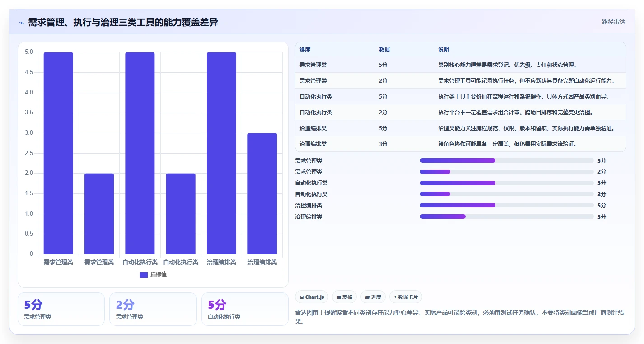Image resolution: width=644 pixels, height=344 pixels.
Task: Click the short 需求管理类 bar valued 2
Action: click(99, 214)
